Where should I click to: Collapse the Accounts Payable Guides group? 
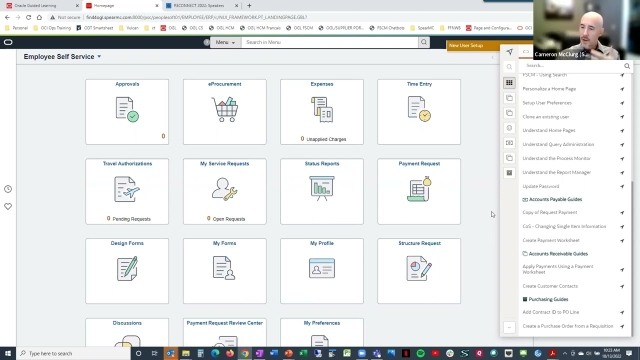[552, 200]
